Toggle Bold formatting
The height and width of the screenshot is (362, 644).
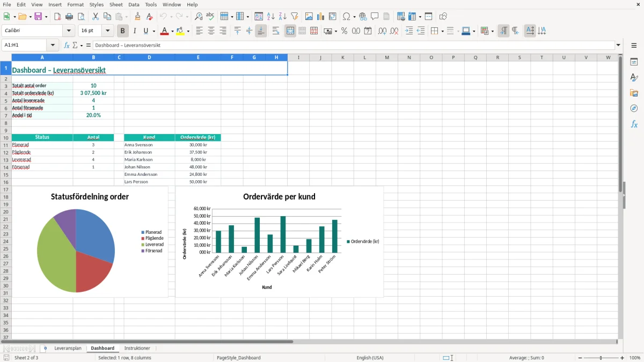click(123, 31)
